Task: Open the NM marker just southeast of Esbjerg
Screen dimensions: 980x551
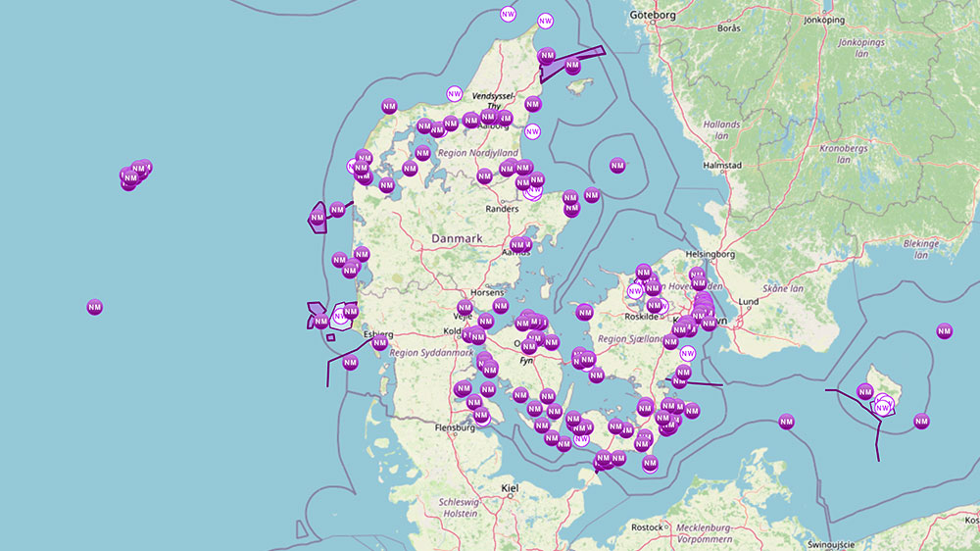Action: (x=379, y=343)
